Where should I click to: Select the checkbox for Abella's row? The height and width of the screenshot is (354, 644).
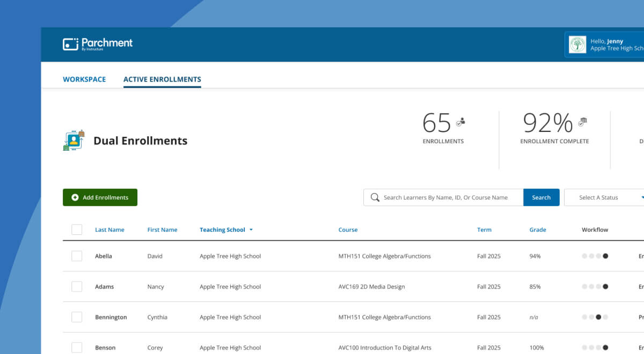click(x=77, y=256)
